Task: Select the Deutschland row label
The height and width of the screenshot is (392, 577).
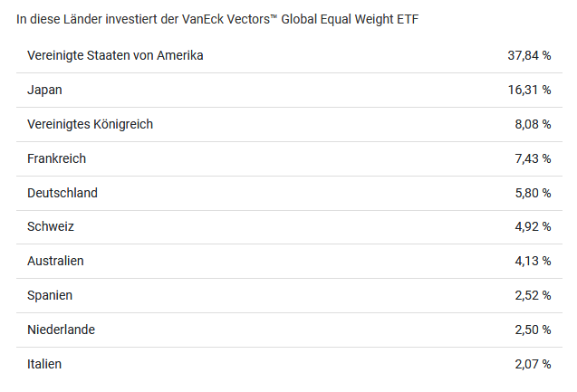Action: [63, 193]
